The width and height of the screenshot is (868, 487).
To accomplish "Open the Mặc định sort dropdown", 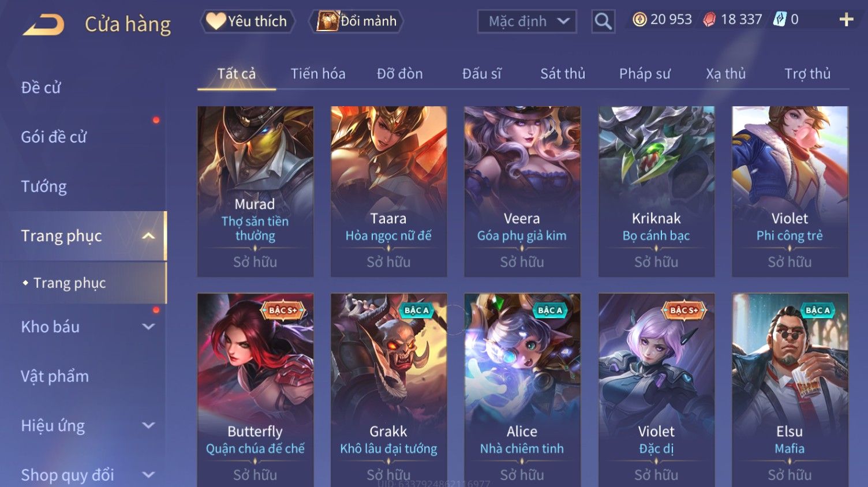I will (527, 22).
